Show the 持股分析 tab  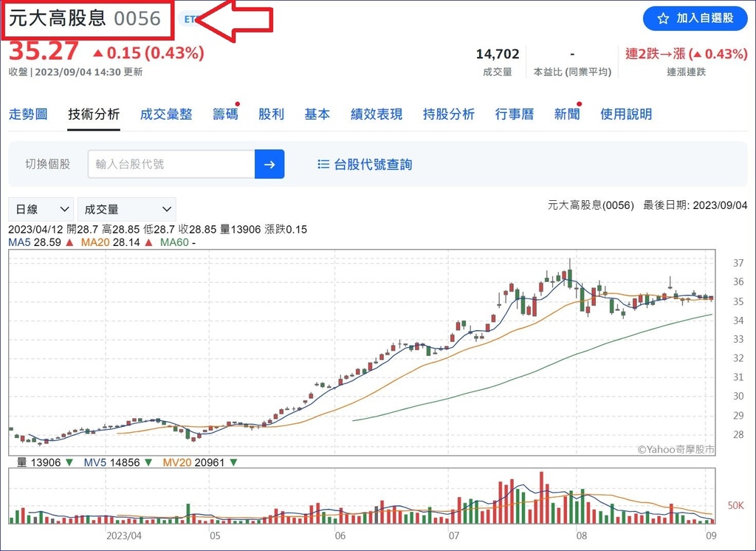448,114
